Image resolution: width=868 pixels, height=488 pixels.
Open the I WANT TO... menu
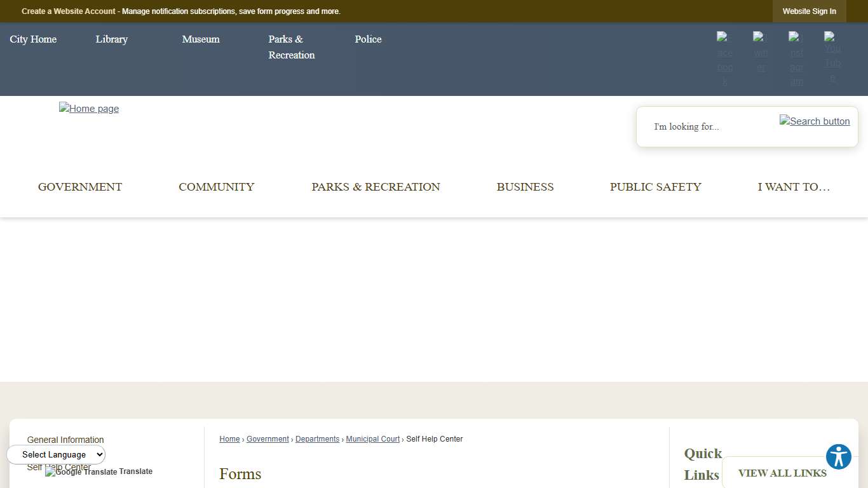tap(794, 187)
